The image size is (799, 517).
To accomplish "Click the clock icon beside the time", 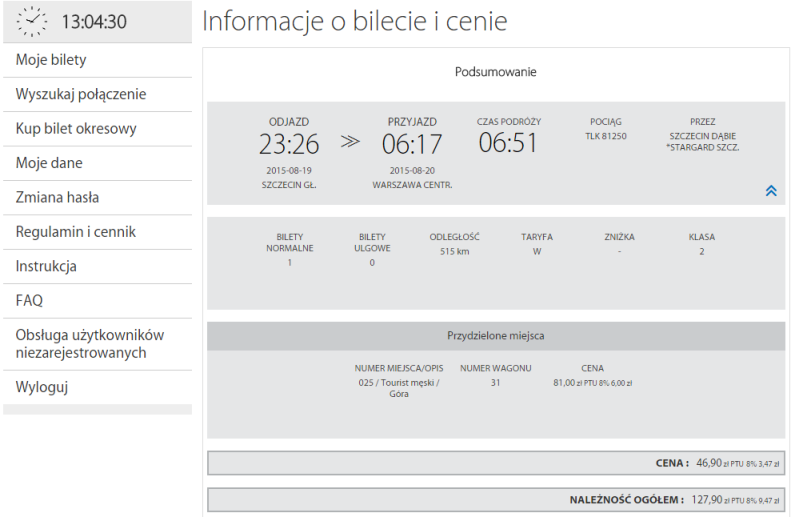I will coord(32,21).
